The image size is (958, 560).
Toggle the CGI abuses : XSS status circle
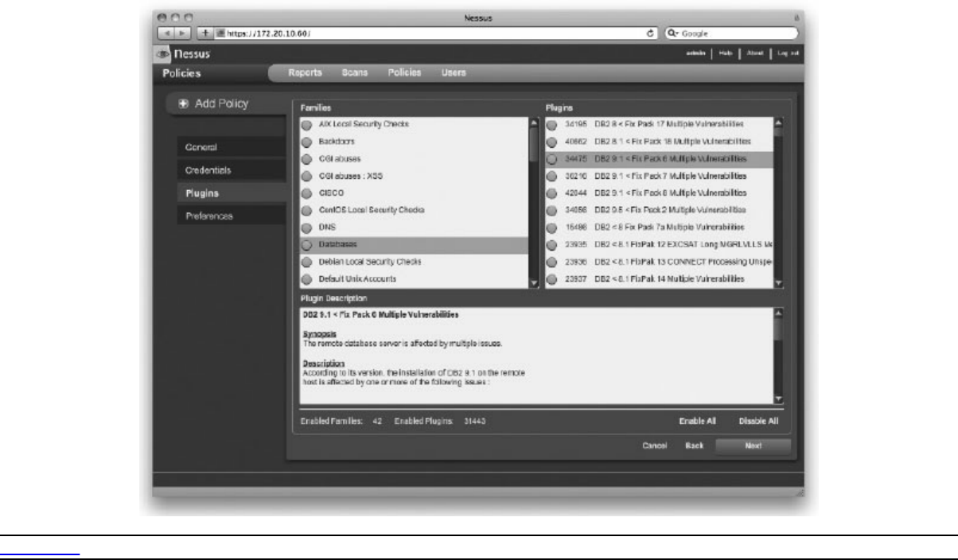(x=306, y=176)
